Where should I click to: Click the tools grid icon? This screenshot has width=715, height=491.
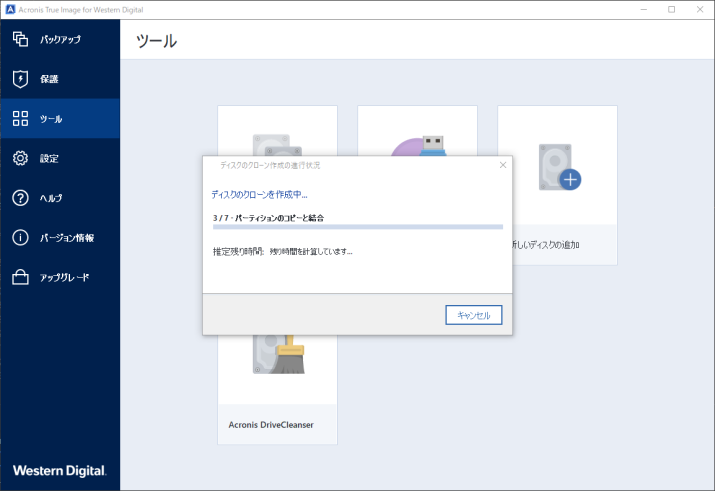pos(20,119)
